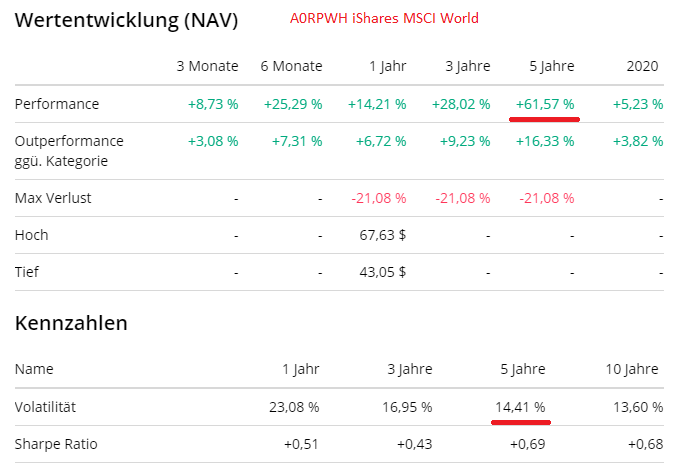Screen dimensions: 677x470
Task: Click the 1 Jahr performance value +14,21 %
Action: [x=377, y=104]
